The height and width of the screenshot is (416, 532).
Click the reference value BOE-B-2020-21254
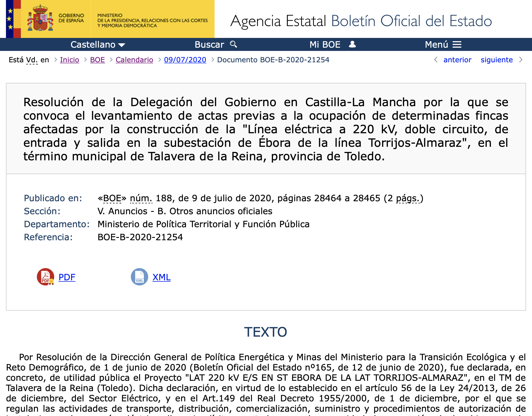[x=140, y=237]
